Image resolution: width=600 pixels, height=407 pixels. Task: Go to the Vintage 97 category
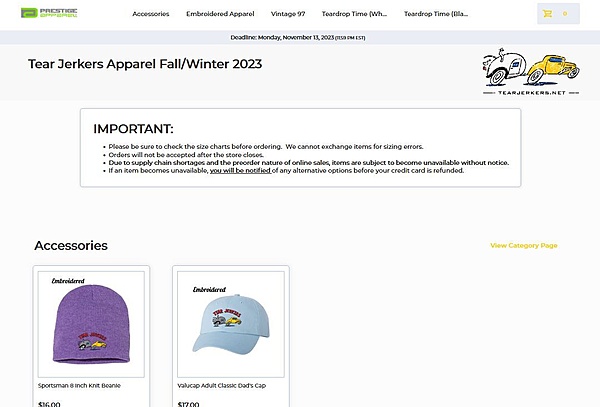click(x=288, y=14)
